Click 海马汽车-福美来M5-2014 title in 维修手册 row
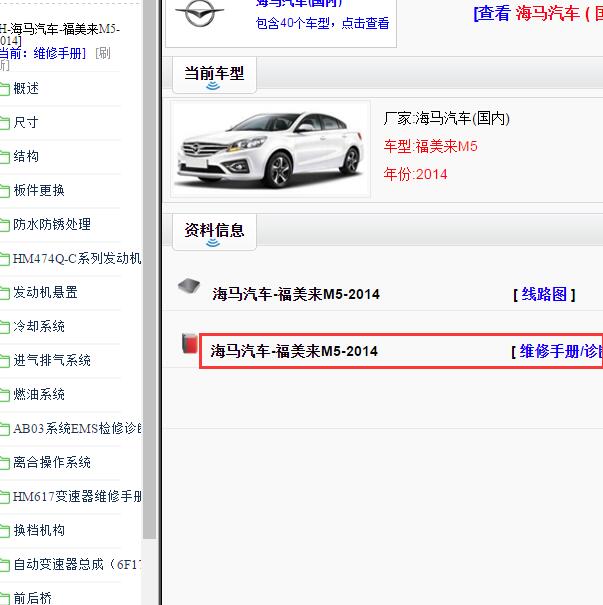The image size is (603, 605). [x=294, y=352]
